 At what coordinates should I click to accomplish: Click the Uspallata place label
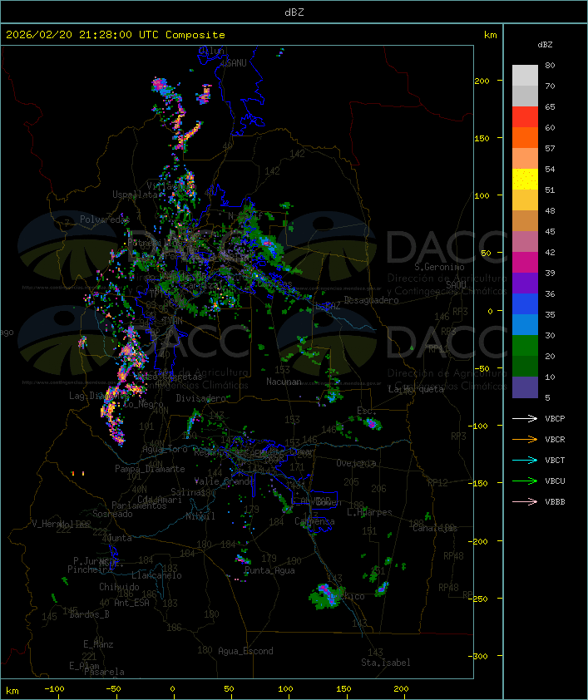tap(136, 195)
